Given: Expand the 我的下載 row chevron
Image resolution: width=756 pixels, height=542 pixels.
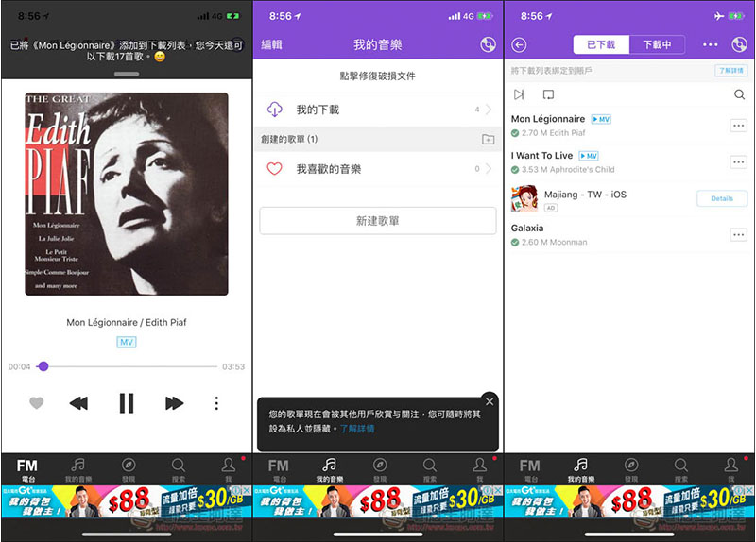Looking at the screenshot, I should coord(488,110).
